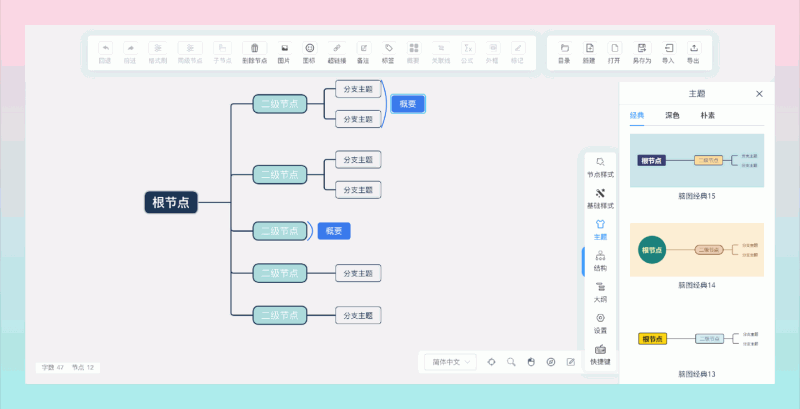The height and width of the screenshot is (409, 800).
Task: Click the 标记 mark icon
Action: (518, 48)
